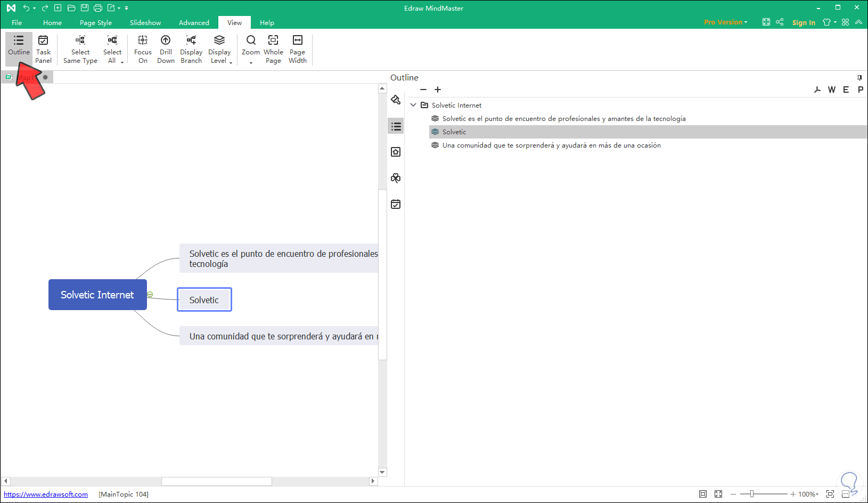Open the mark side panel icon
This screenshot has height=503, width=868.
(x=396, y=152)
